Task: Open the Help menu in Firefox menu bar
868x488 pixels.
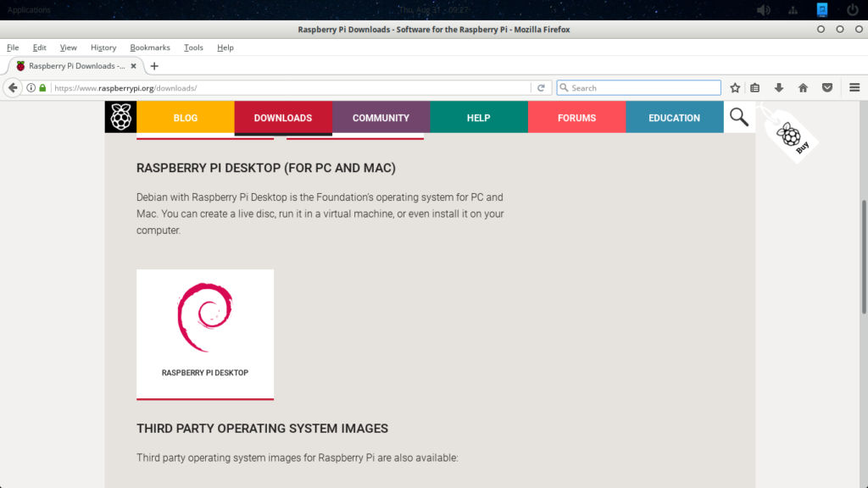Action: (x=225, y=47)
